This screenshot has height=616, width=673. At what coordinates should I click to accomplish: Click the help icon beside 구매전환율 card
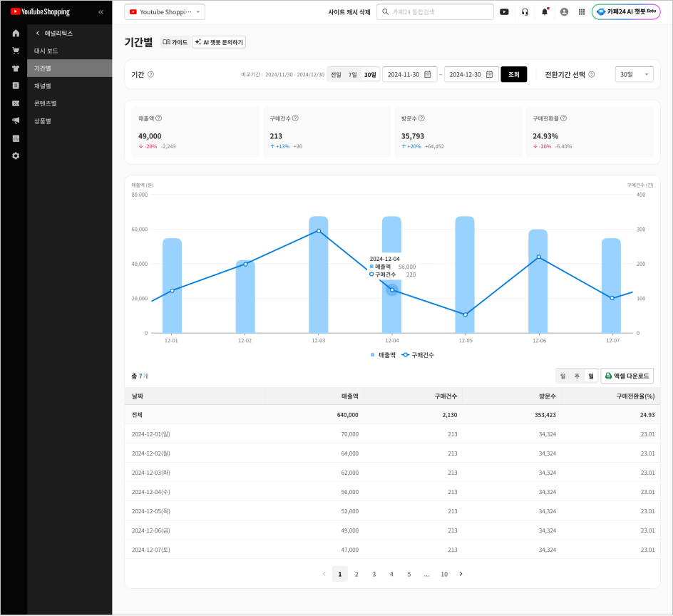coord(563,118)
